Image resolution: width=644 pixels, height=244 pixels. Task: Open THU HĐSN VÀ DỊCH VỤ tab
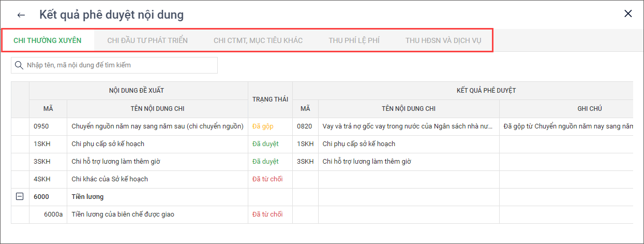click(x=443, y=40)
